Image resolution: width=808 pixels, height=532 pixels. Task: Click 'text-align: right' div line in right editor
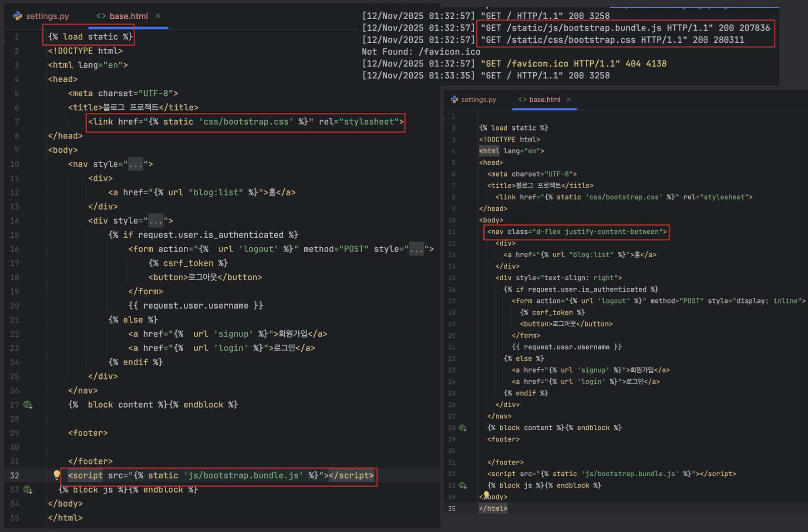[x=559, y=278]
